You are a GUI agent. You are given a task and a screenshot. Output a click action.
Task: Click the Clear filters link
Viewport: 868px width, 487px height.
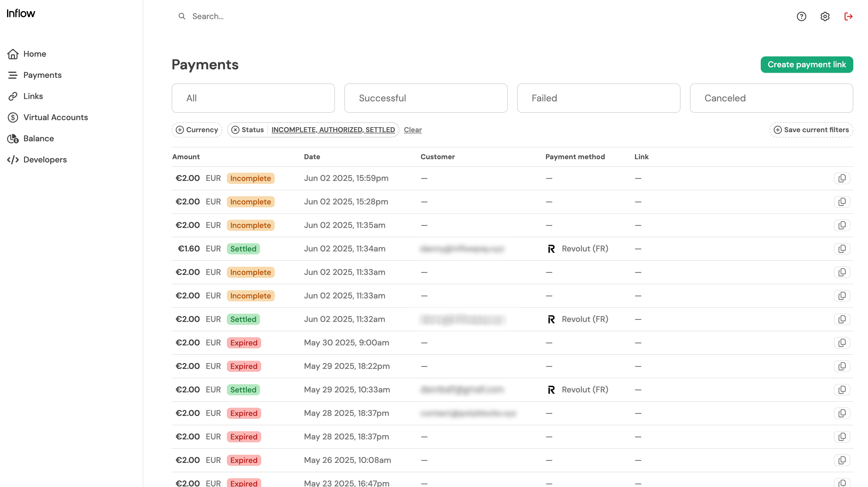[413, 130]
